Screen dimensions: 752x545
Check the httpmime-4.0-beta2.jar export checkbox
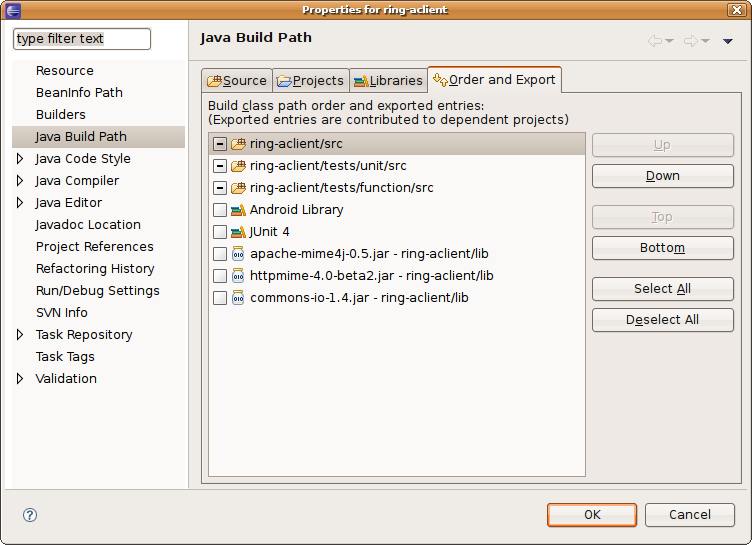click(220, 276)
